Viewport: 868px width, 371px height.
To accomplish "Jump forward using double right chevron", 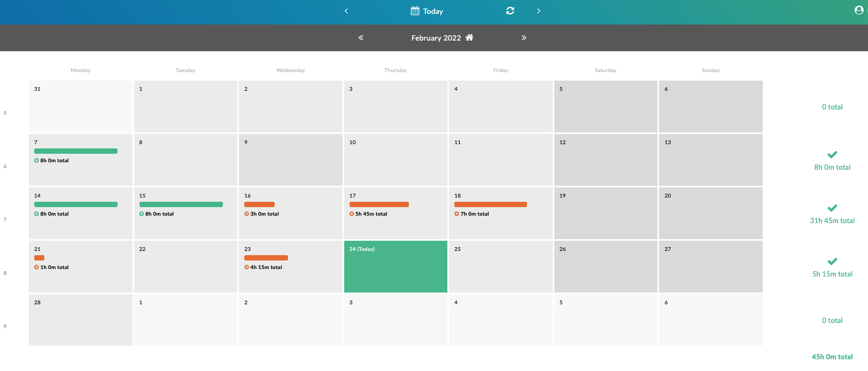I will coord(524,38).
